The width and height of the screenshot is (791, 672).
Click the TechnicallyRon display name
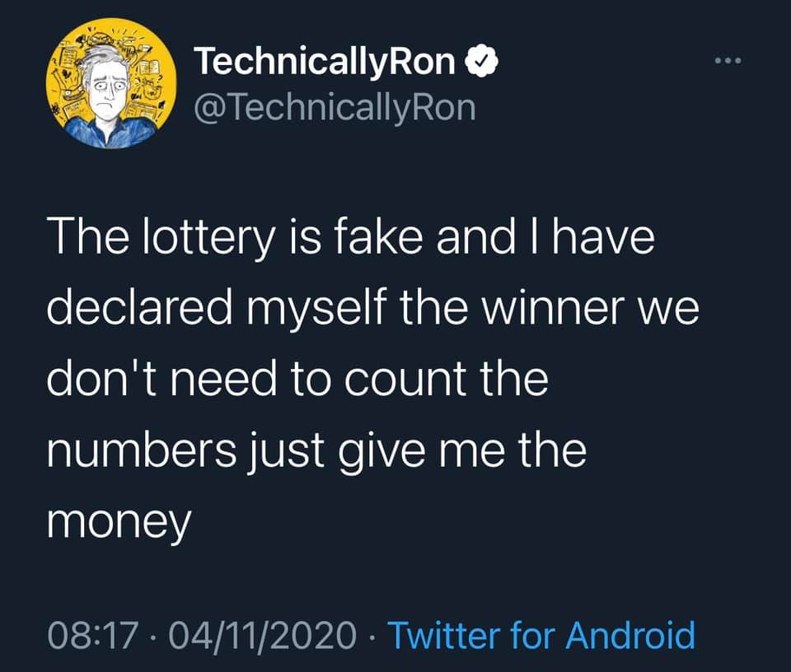[x=325, y=63]
